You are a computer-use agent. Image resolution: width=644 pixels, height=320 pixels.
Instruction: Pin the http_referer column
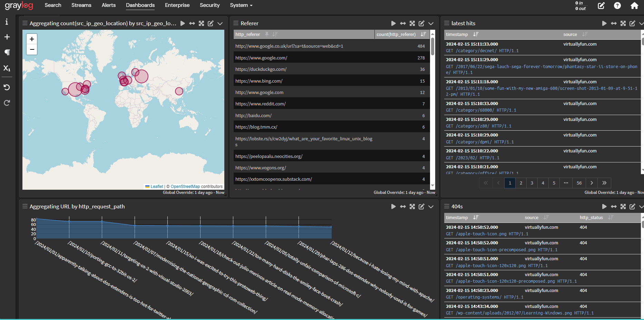click(267, 34)
